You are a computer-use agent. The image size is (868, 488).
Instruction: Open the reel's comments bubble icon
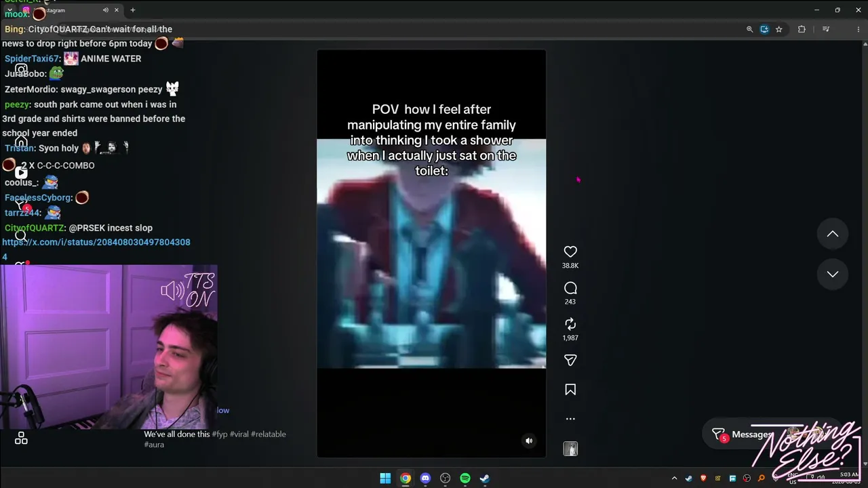point(570,288)
